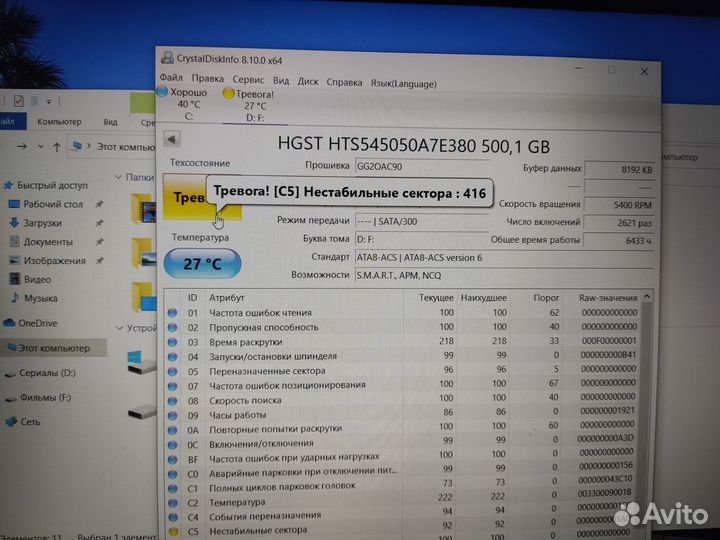Viewport: 720px width, 540px height.
Task: Click the scroll up arrow of attribute list
Action: 647,297
